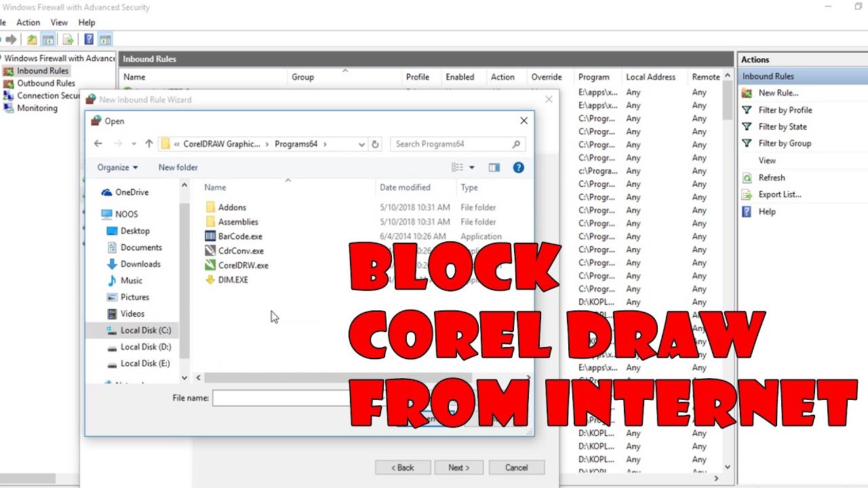
Task: Select NOOS computer in navigation pane
Action: pyautogui.click(x=126, y=214)
